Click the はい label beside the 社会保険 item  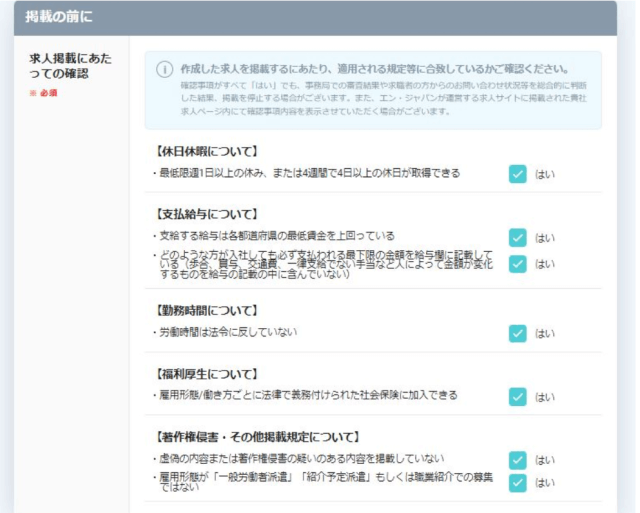pos(545,397)
